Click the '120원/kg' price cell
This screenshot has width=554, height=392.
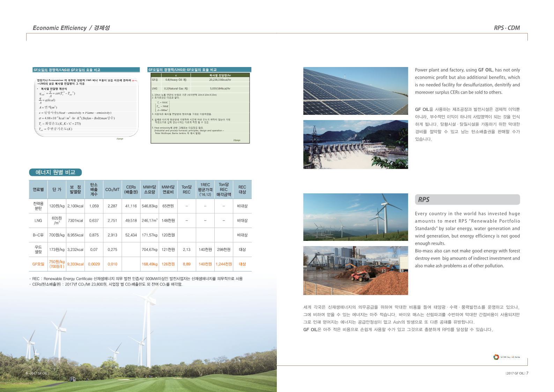[x=57, y=206]
